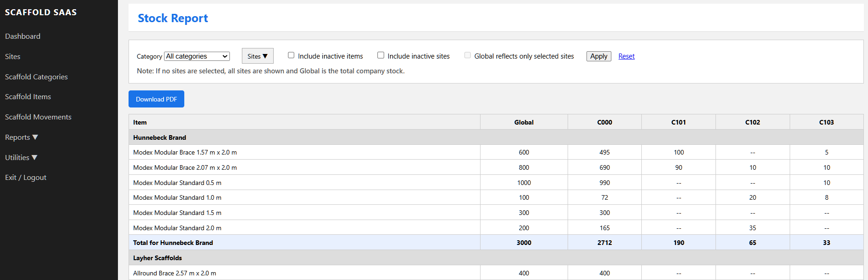Click the SCAFFOLD SAAS logo title
This screenshot has width=868, height=280.
[41, 12]
